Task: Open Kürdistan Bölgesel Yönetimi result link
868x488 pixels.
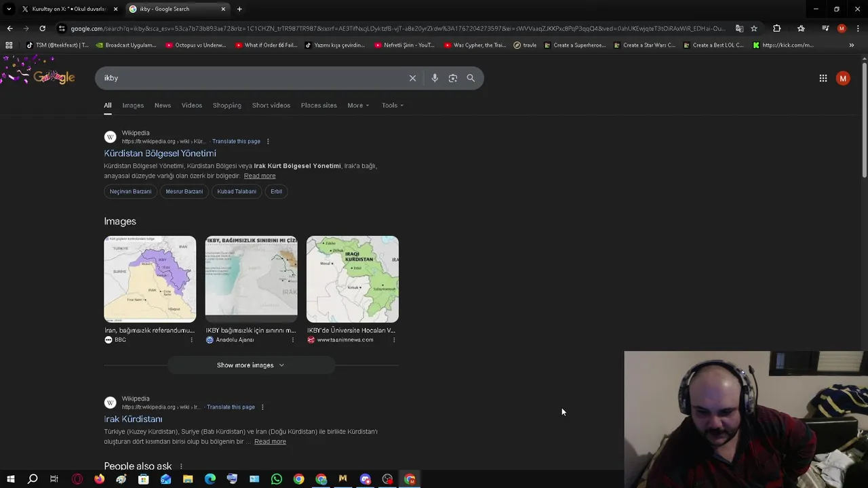Action: tap(160, 153)
